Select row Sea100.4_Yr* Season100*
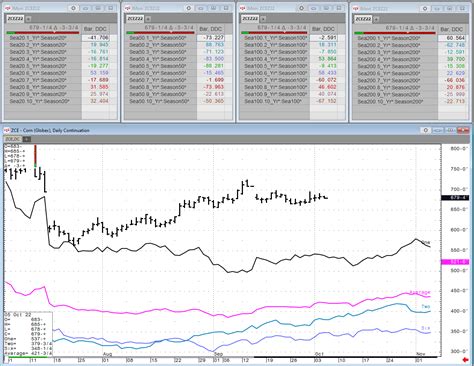This screenshot has height=366, width=474. pyautogui.click(x=275, y=59)
